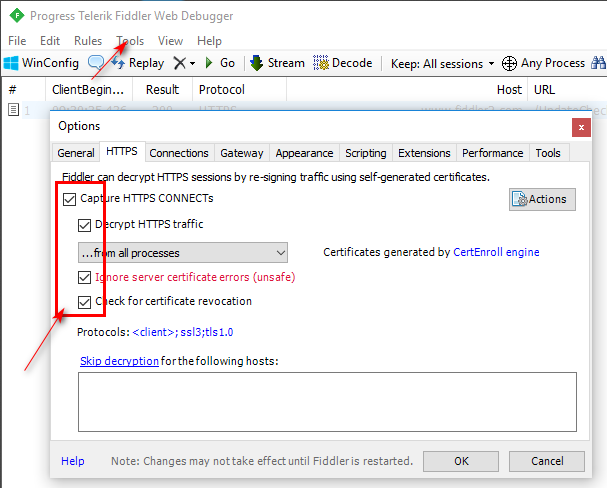Sort by Result column header

[162, 90]
